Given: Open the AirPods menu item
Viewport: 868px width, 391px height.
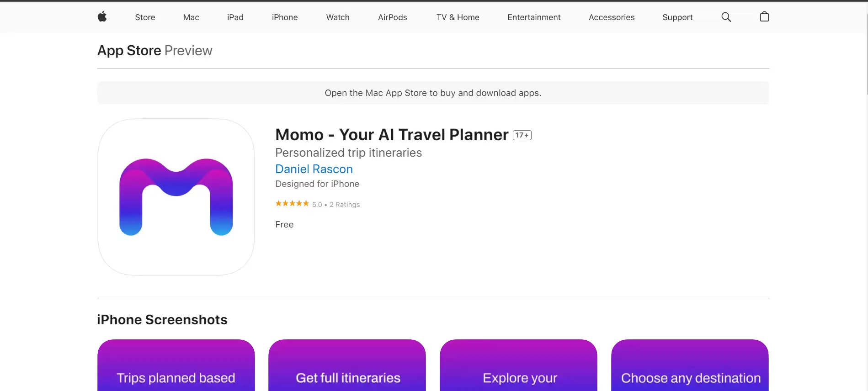Looking at the screenshot, I should tap(392, 17).
